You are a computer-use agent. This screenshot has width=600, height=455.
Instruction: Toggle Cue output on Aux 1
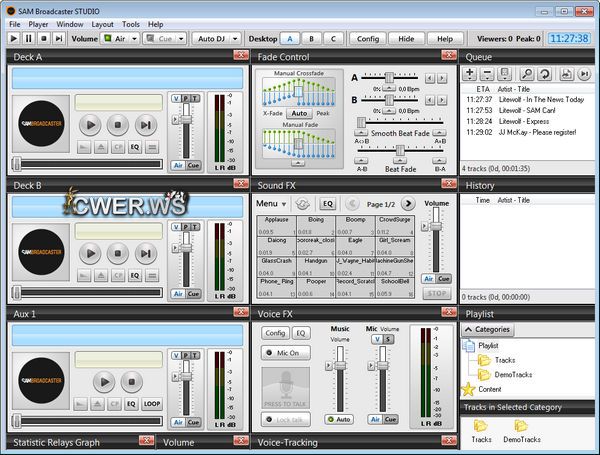[193, 422]
